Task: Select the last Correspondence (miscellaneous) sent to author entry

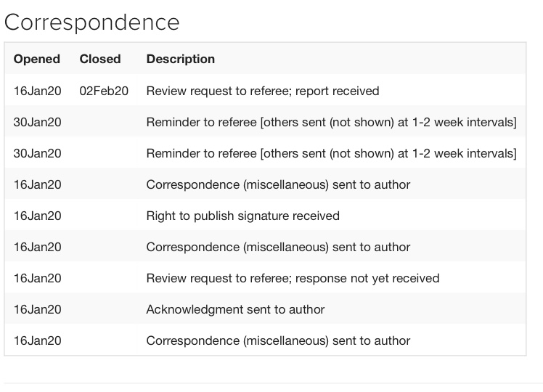Action: (x=278, y=340)
